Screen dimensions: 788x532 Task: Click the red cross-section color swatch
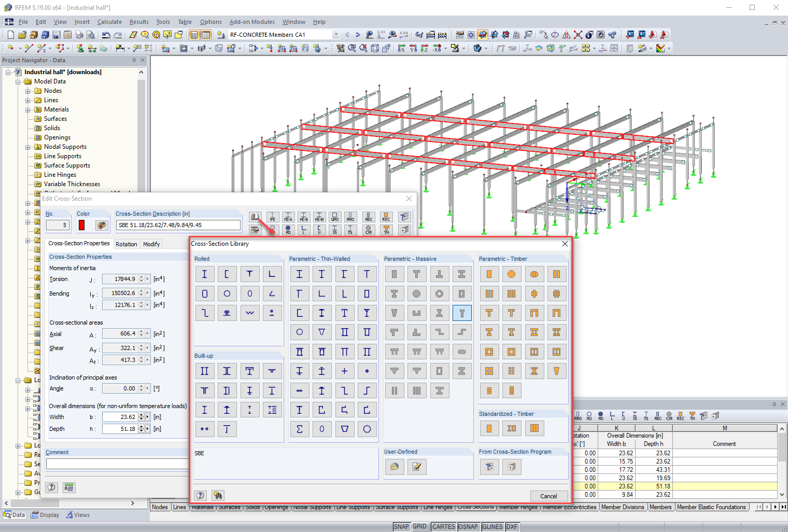[82, 225]
